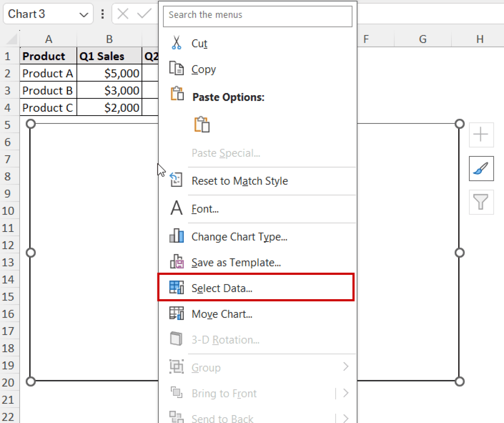Click the cancel X in the formula bar
This screenshot has height=423, width=504.
coord(123,14)
